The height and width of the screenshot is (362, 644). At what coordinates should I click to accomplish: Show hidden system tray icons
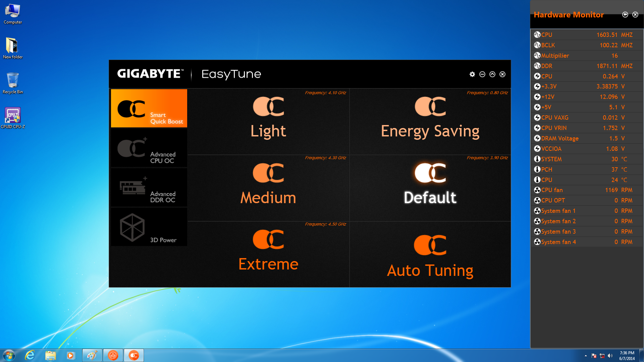click(x=586, y=356)
